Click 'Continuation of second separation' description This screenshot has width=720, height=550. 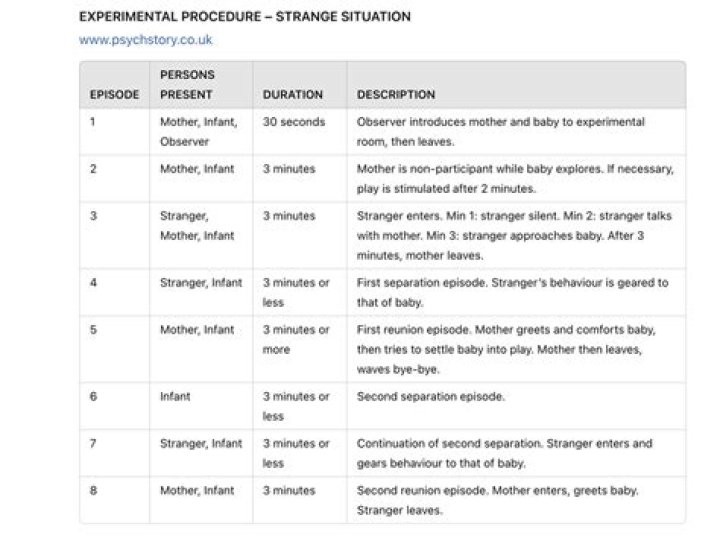pyautogui.click(x=504, y=453)
